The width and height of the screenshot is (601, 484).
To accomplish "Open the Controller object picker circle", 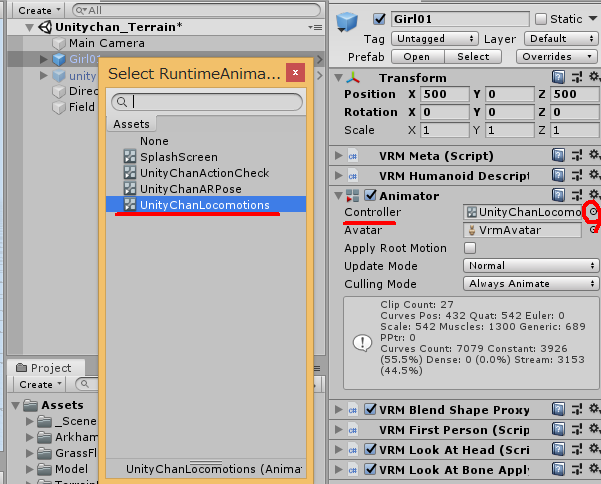I will tap(593, 212).
